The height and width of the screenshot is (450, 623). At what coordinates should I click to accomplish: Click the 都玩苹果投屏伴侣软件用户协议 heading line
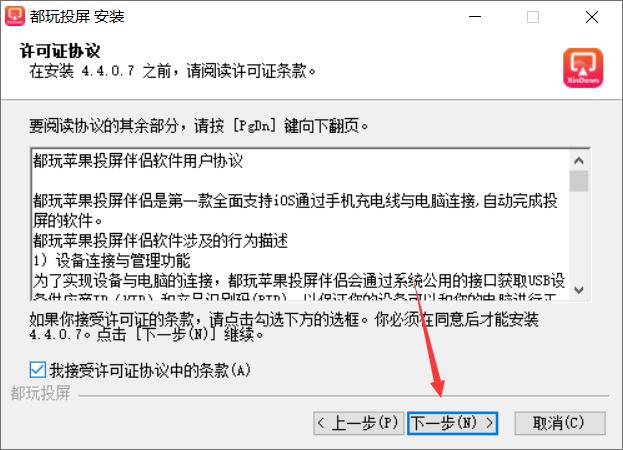(x=138, y=161)
